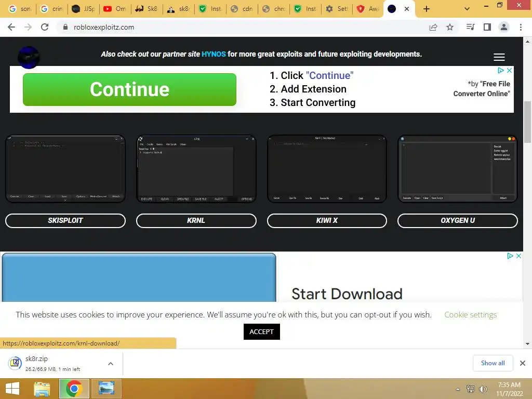Open the KRNL download button
The height and width of the screenshot is (399, 532).
(x=196, y=220)
